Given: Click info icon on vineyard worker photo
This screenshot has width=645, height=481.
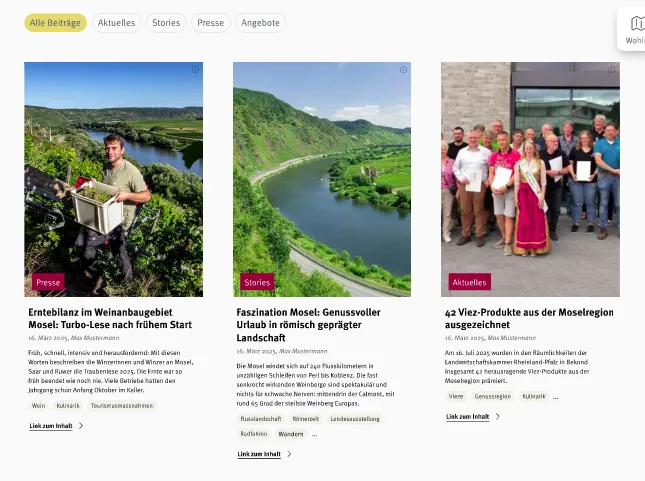Looking at the screenshot, I should tap(195, 70).
